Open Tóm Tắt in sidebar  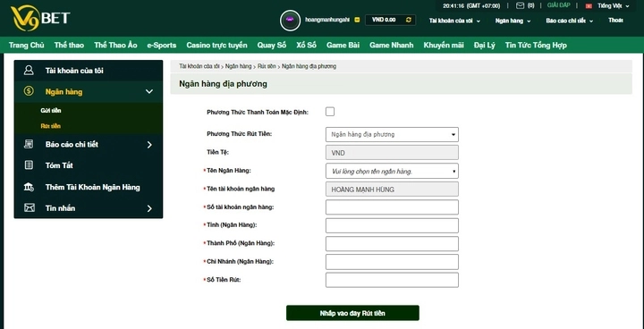59,165
